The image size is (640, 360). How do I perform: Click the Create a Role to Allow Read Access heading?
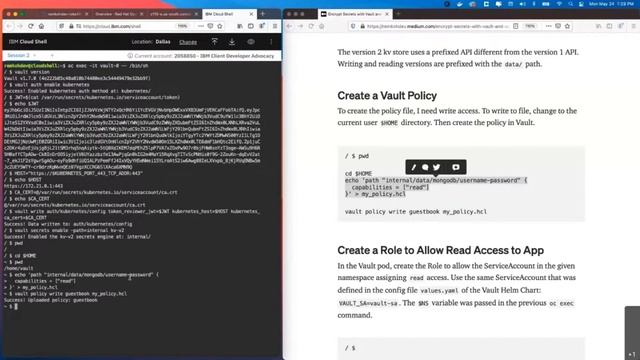tap(440, 250)
